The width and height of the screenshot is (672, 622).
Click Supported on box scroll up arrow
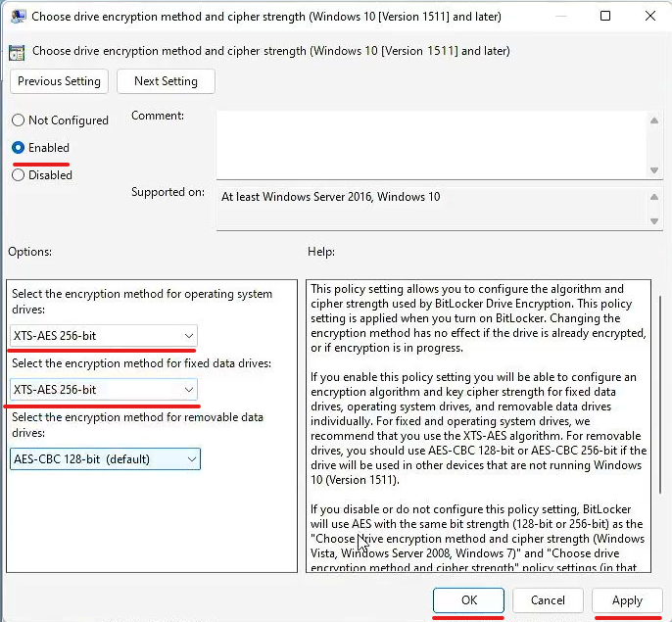(x=654, y=197)
